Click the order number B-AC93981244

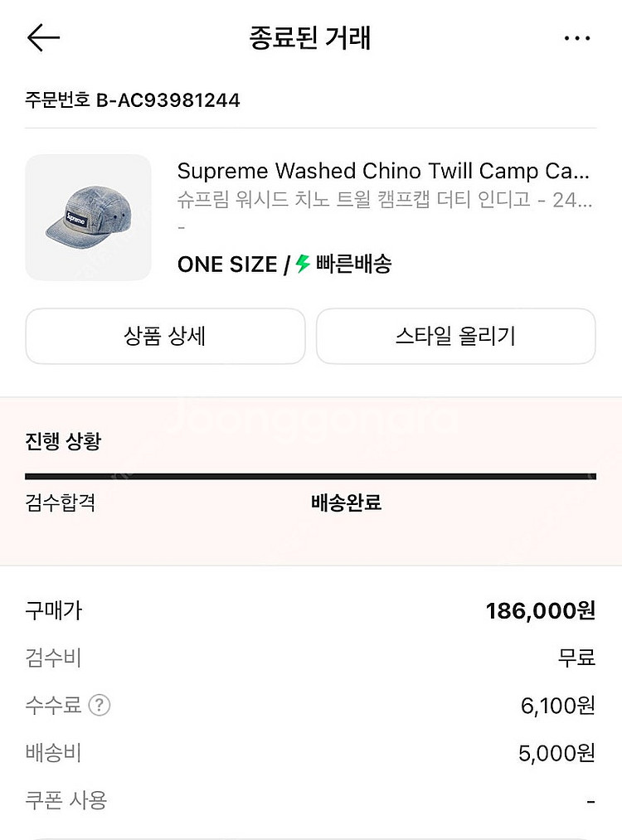133,101
